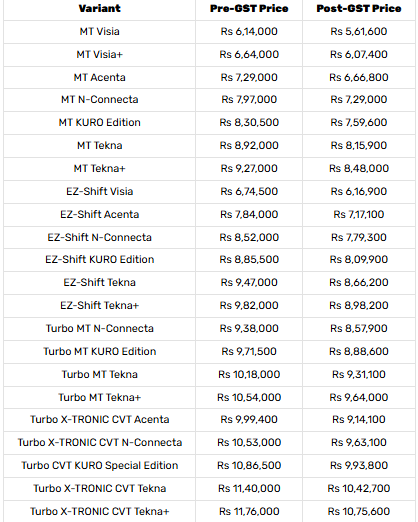Viewport: 418px width, 522px height.
Task: Select the Turbo X-TRONIC CVT Acenta cell
Action: [99, 420]
